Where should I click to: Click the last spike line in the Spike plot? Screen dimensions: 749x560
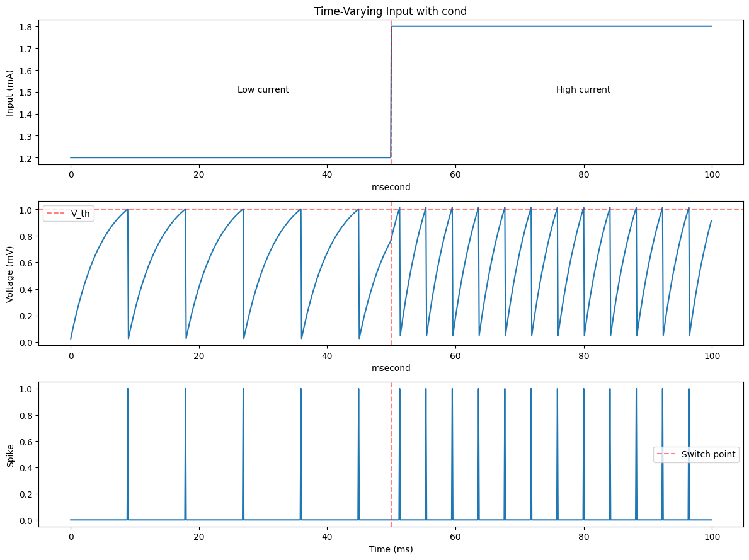point(689,454)
